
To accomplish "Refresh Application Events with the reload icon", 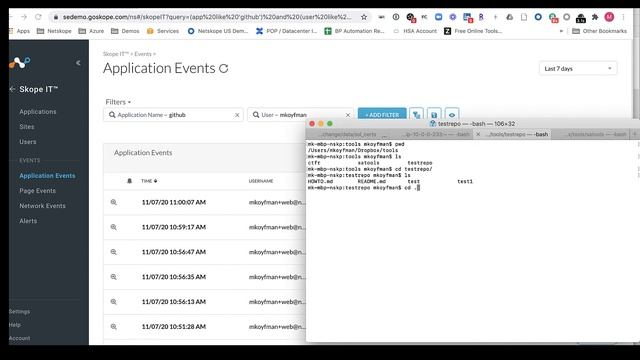I will pyautogui.click(x=224, y=69).
